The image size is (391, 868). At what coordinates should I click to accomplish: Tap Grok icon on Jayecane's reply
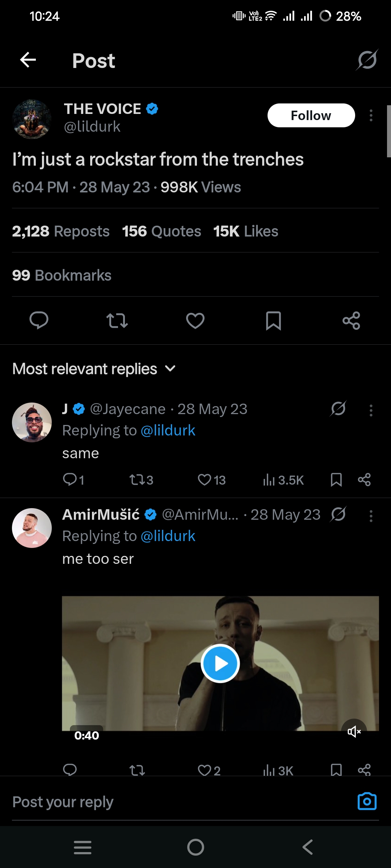338,409
